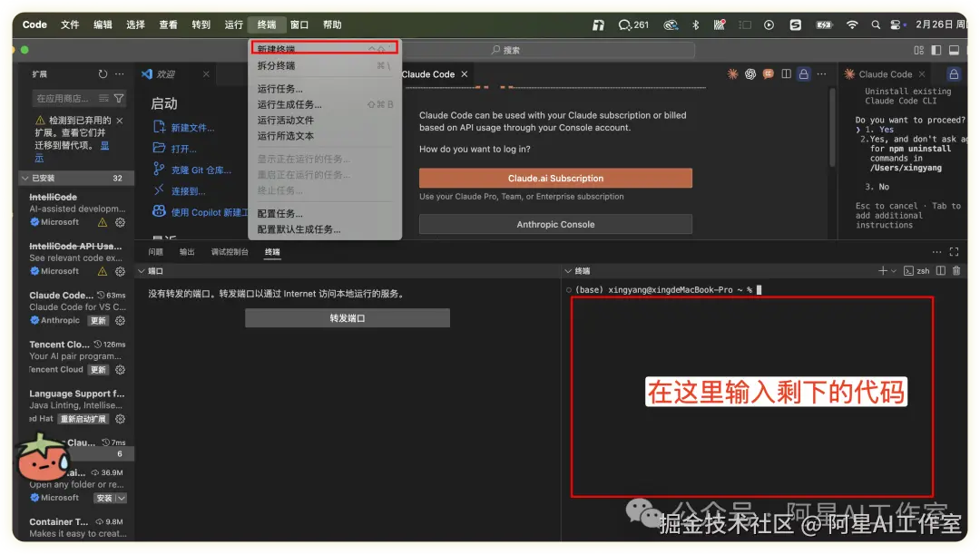
Task: Toggle the editor group lock icon
Action: pyautogui.click(x=804, y=73)
